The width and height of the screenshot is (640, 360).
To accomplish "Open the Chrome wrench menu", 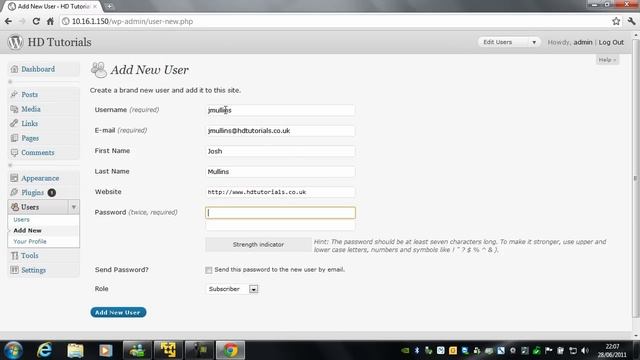I will pyautogui.click(x=631, y=21).
